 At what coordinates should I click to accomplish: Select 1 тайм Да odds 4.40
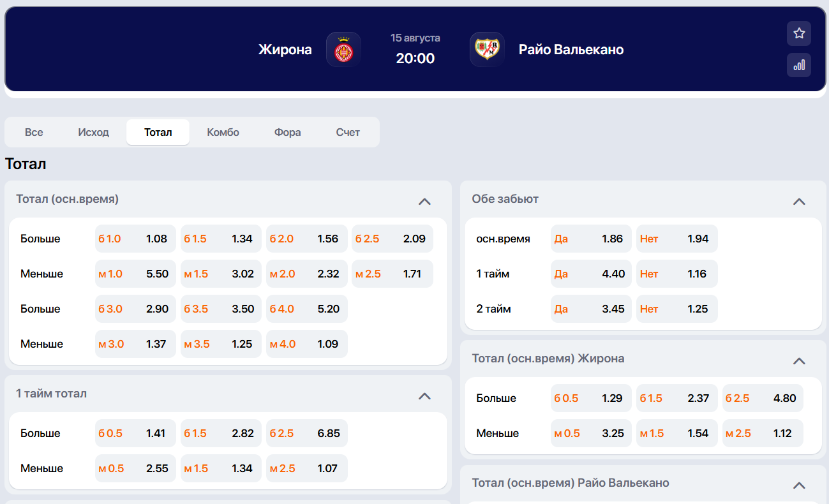(x=591, y=274)
